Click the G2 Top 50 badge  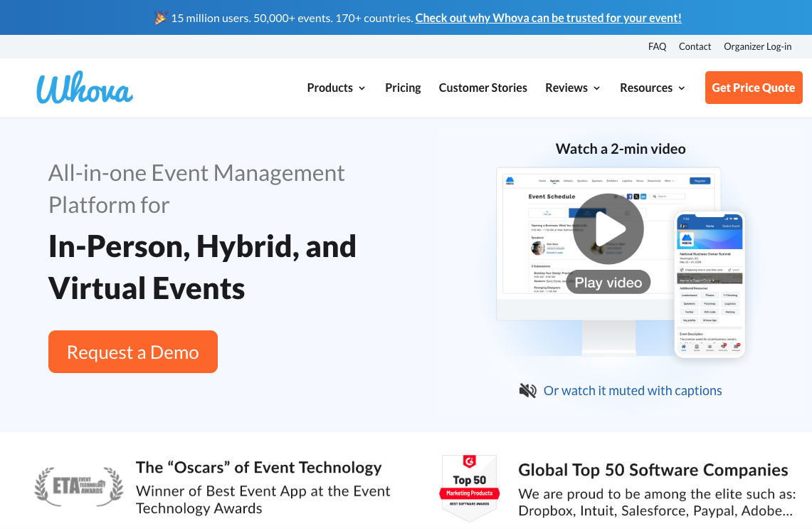pyautogui.click(x=469, y=488)
